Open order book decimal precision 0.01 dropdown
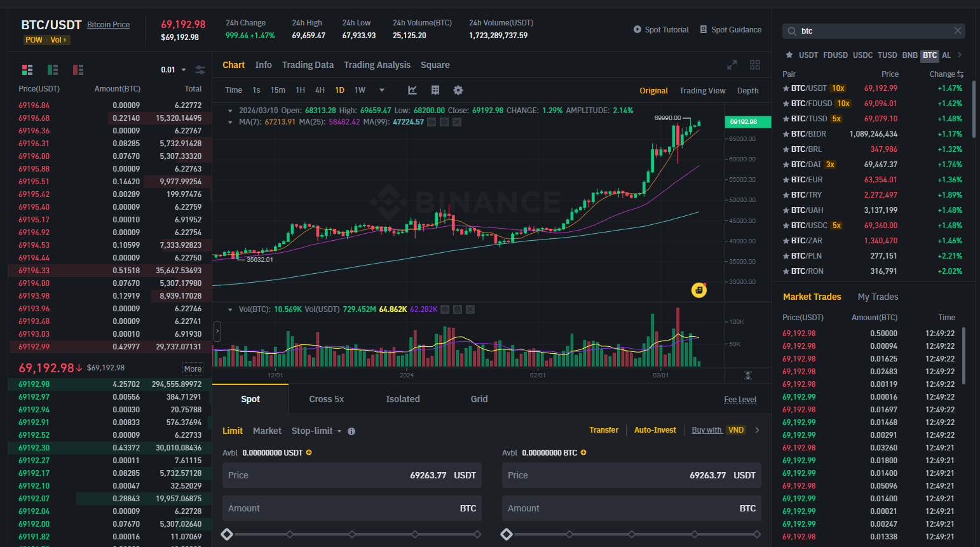The image size is (980, 547). tap(174, 70)
